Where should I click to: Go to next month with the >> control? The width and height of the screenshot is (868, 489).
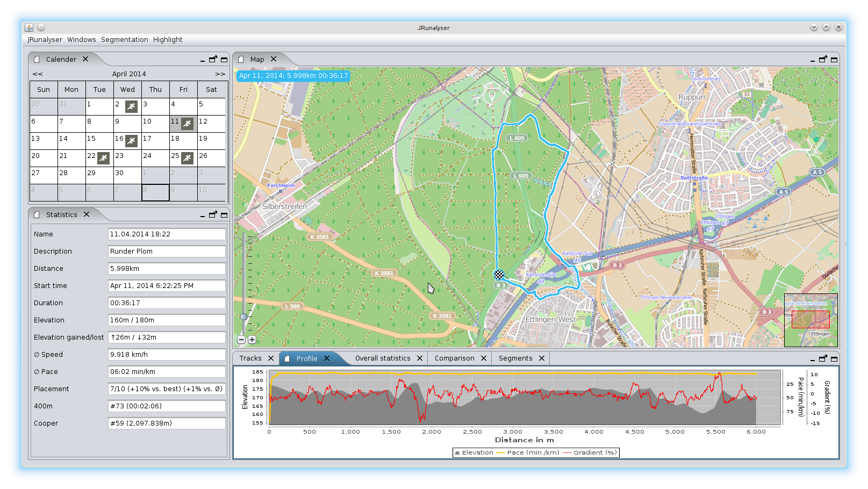click(220, 74)
